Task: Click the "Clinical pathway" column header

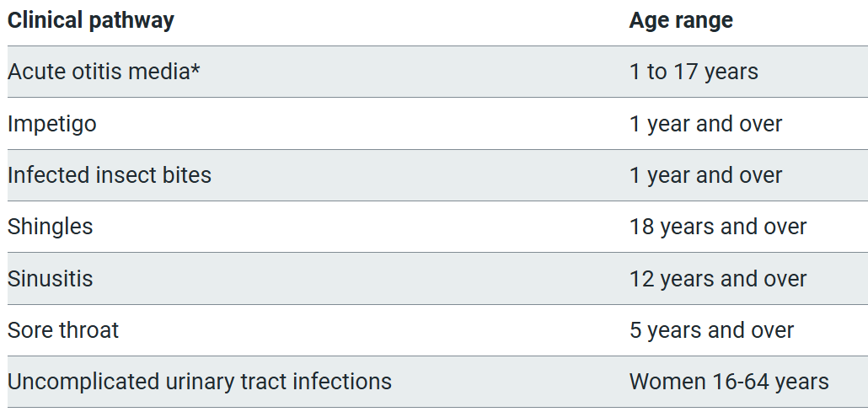Action: pos(91,21)
